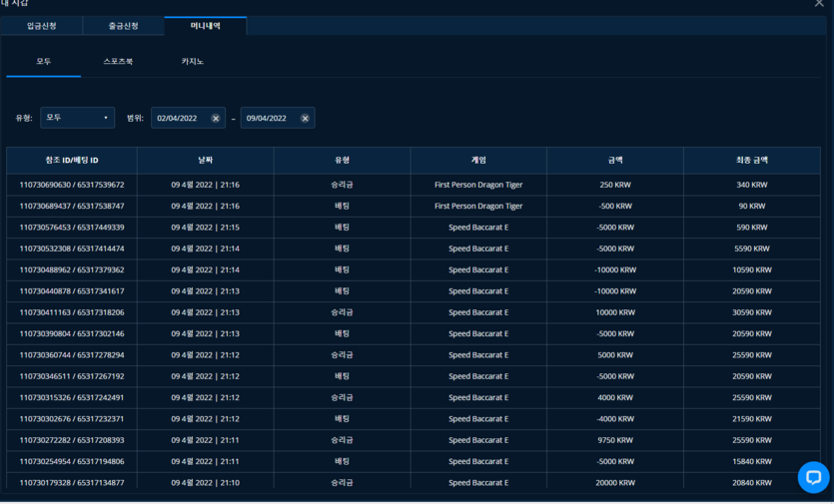Click the 20840 KRW final balance
The height and width of the screenshot is (504, 834).
pos(752,483)
